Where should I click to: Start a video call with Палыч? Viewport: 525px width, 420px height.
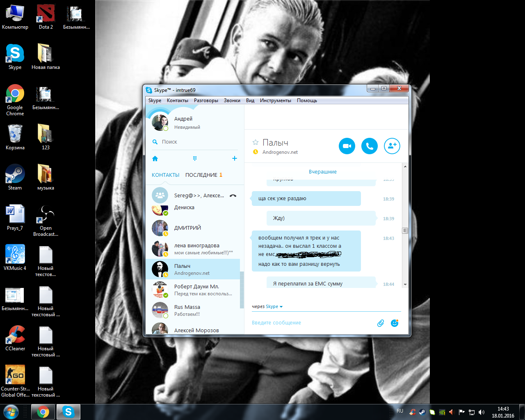coord(347,146)
